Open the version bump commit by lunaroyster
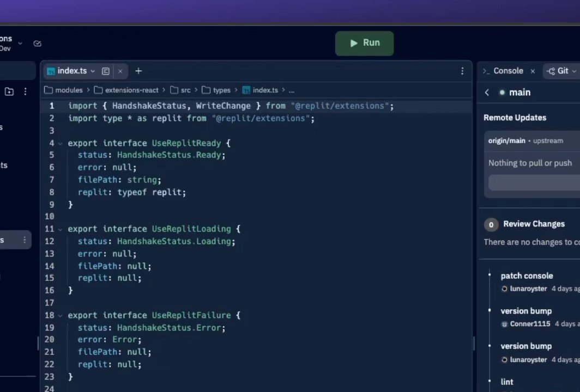Viewport: 580px width, 392px height. [x=526, y=346]
